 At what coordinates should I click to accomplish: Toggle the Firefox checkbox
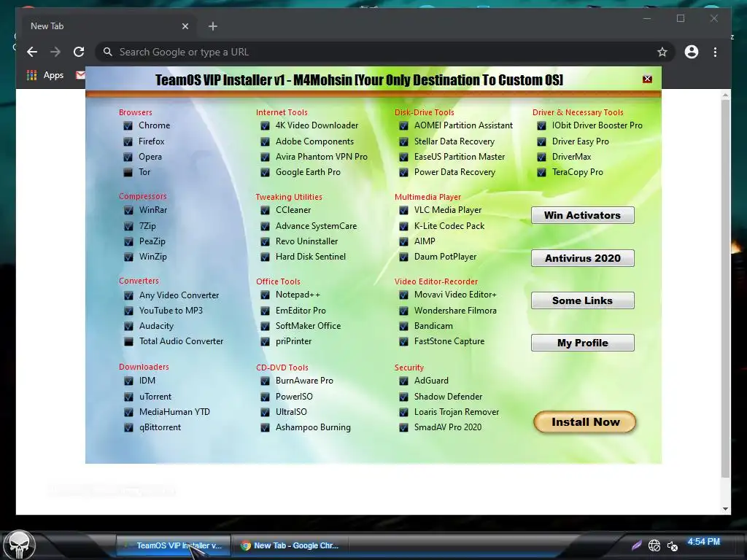coord(128,141)
